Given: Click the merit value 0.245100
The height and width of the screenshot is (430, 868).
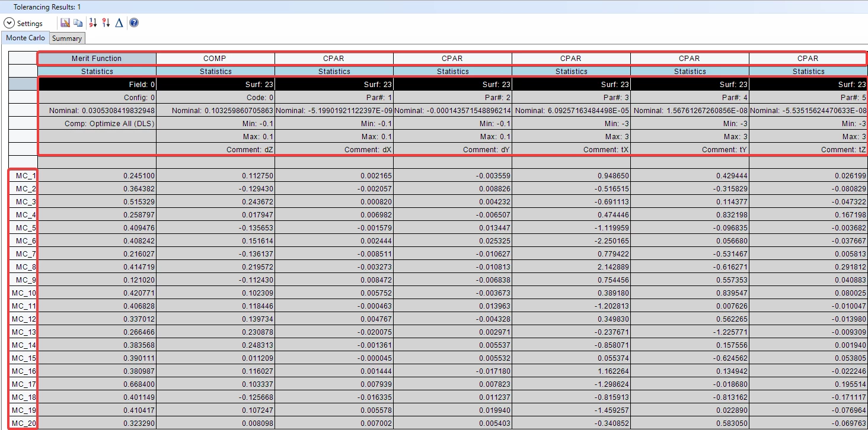Looking at the screenshot, I should pos(97,176).
